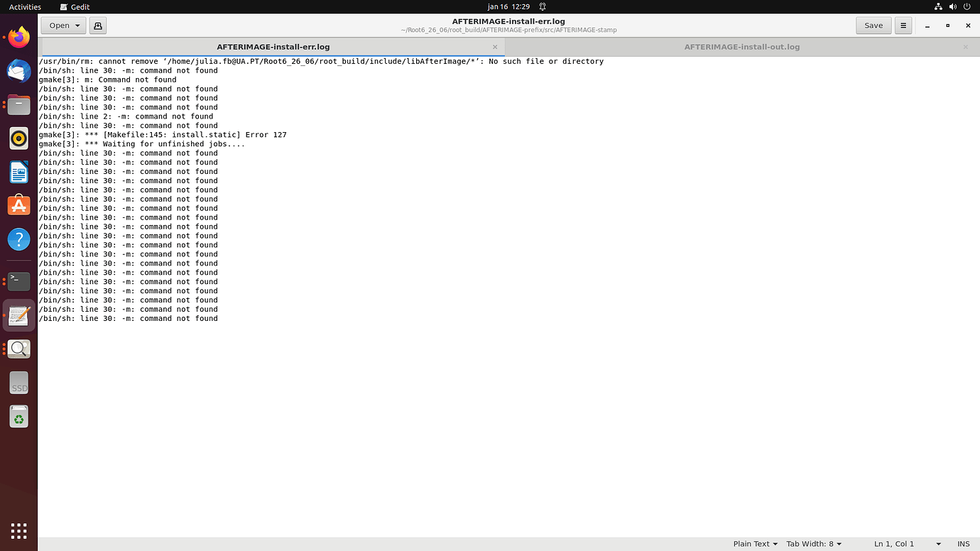980x551 pixels.
Task: Click the Ln 1, Col 1 indicator
Action: tap(893, 543)
